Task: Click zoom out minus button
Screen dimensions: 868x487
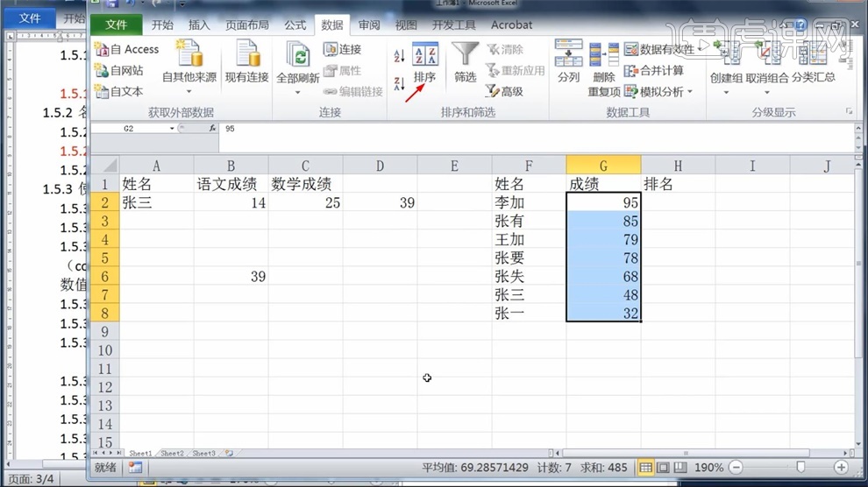Action: point(736,468)
